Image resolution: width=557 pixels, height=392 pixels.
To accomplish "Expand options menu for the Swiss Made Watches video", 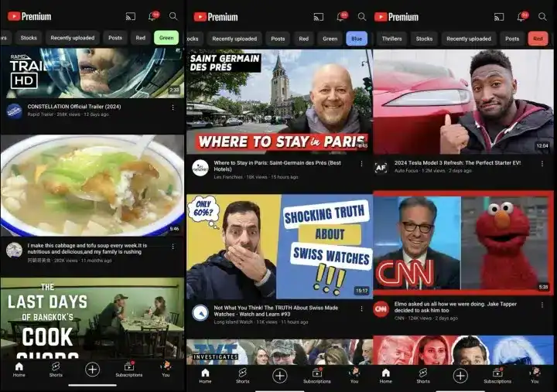I will click(361, 307).
